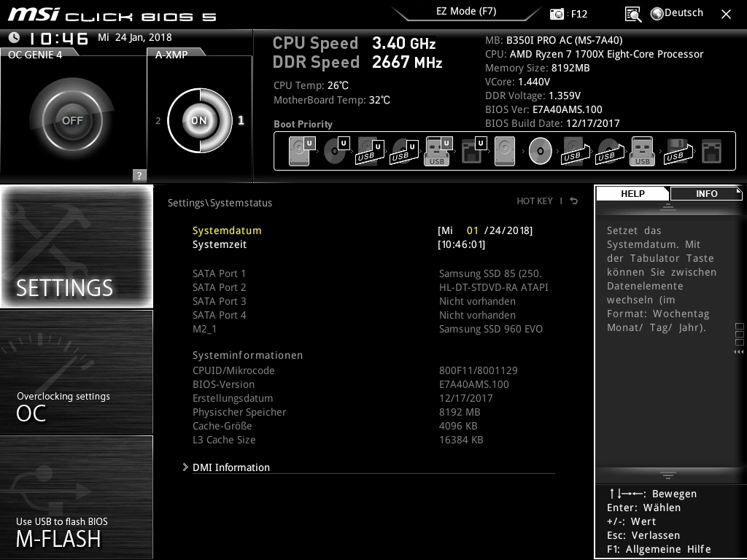
Task: Click the clock icon beside the time
Action: pos(15,37)
